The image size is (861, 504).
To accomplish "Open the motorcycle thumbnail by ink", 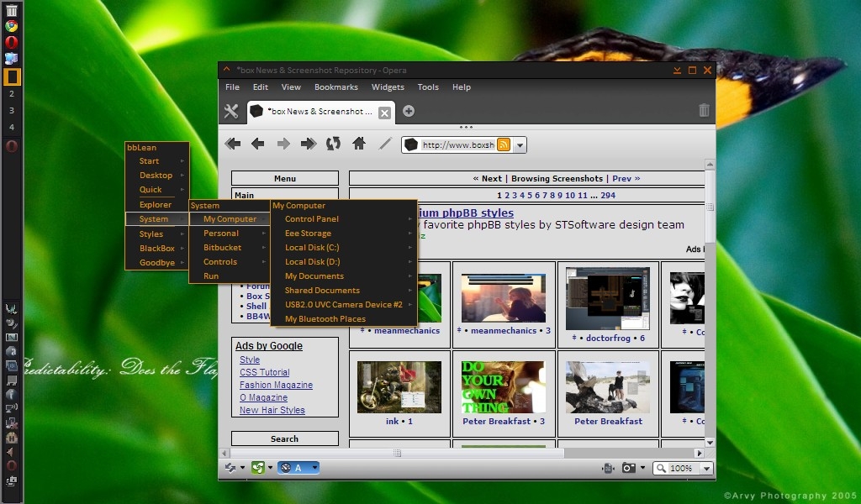I will pyautogui.click(x=399, y=386).
